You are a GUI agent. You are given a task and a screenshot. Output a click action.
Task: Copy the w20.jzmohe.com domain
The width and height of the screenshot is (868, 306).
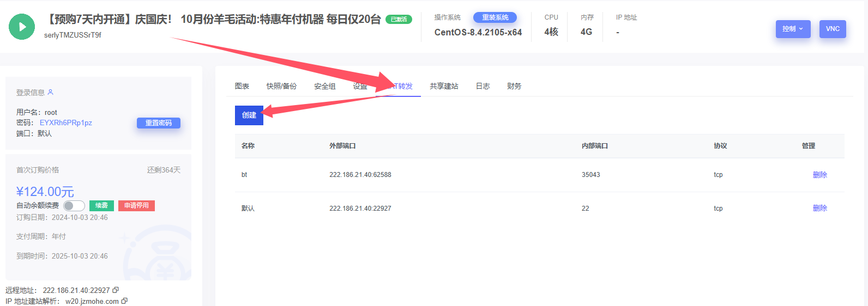(x=124, y=301)
